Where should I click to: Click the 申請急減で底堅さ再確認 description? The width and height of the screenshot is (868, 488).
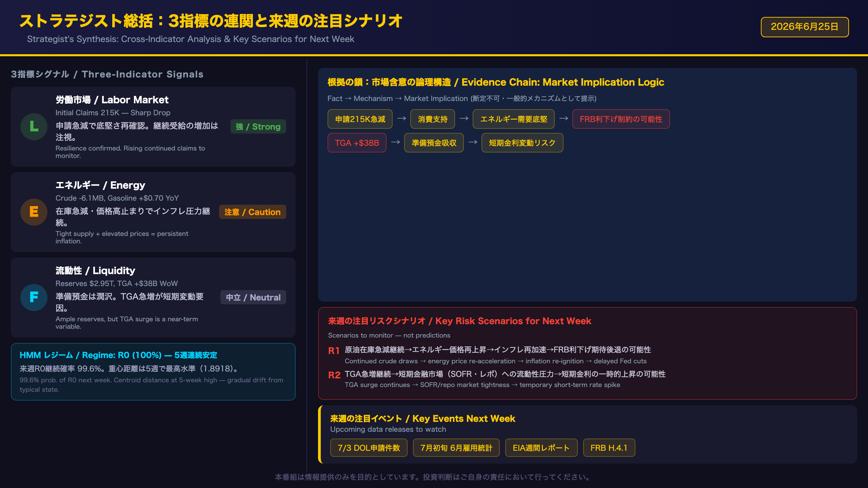(x=137, y=131)
